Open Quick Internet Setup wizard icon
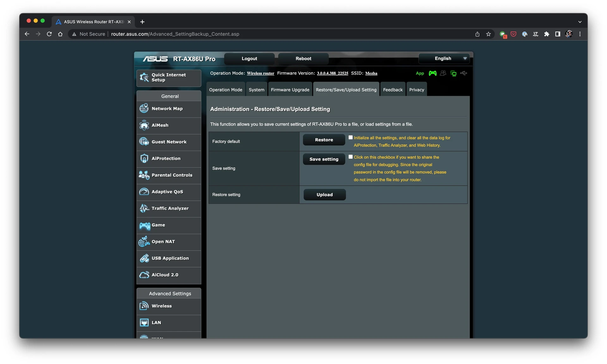Viewport: 607px width, 364px height. 144,77
